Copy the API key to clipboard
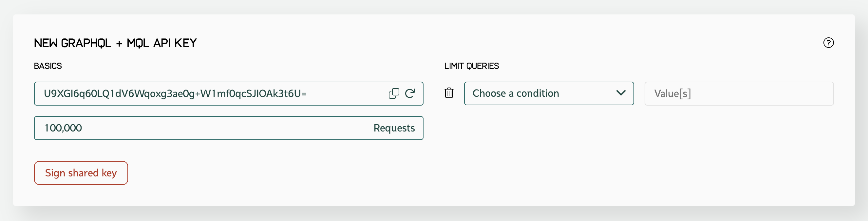868x221 pixels. (x=394, y=93)
